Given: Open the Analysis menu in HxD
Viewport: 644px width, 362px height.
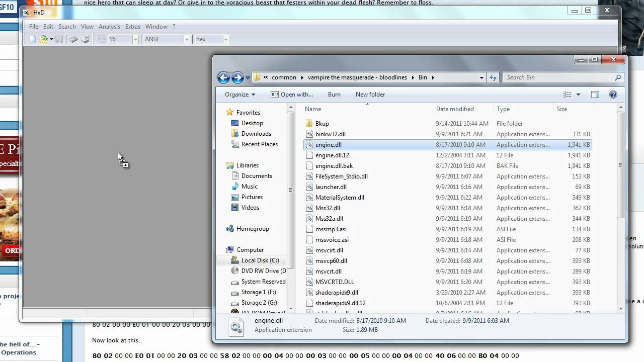Looking at the screenshot, I should click(109, 27).
